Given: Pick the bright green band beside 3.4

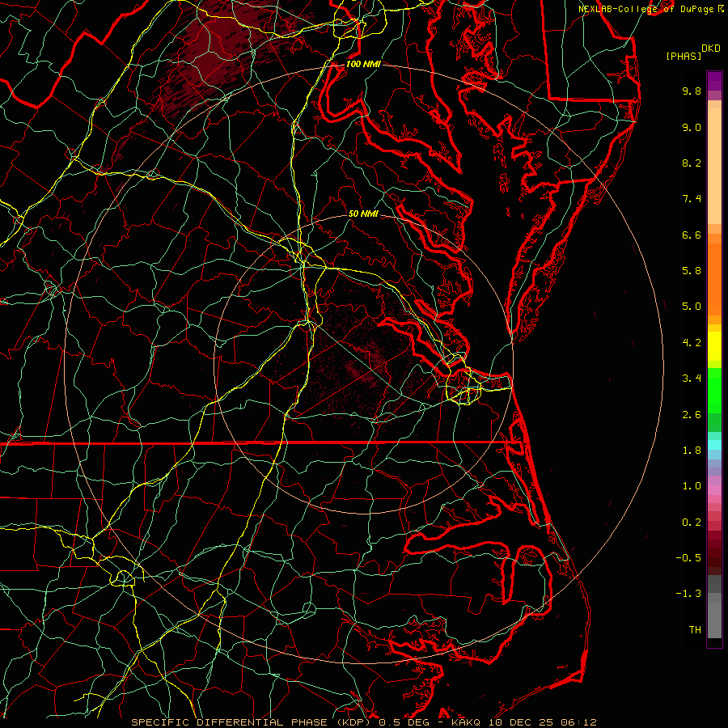Looking at the screenshot, I should [714, 390].
